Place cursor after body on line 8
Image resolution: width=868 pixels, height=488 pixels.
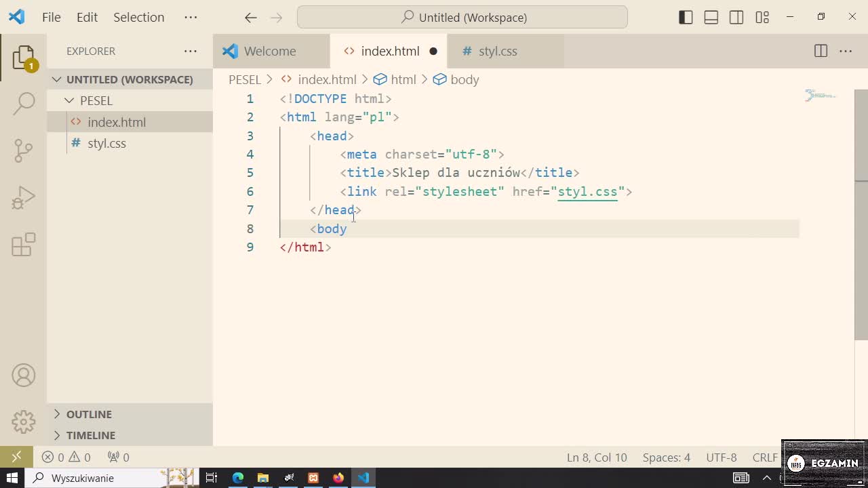pyautogui.click(x=347, y=229)
